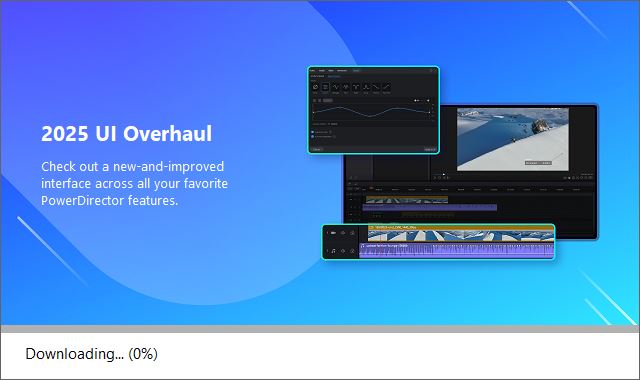Screen dimensions: 640x380
Task: Click the video track camera icon
Action: [x=333, y=233]
